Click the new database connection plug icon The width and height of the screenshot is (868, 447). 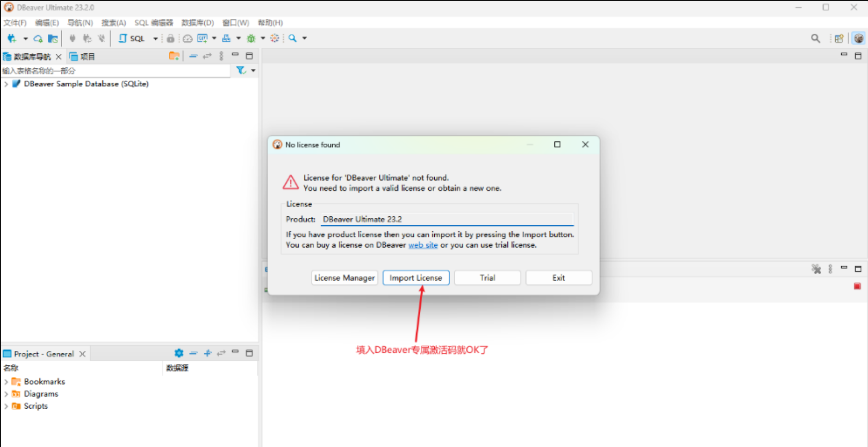click(12, 38)
